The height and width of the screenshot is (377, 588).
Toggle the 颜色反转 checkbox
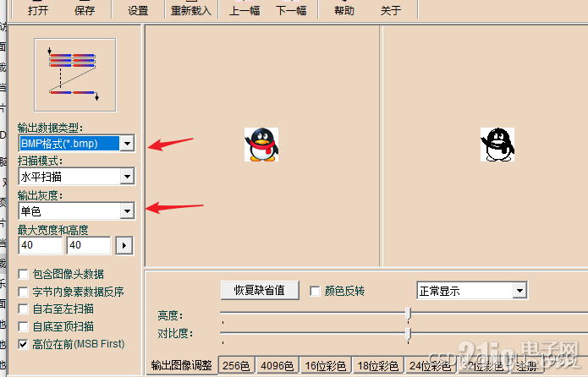315,291
